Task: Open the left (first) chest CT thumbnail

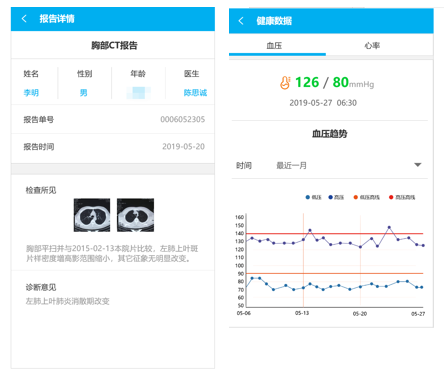Action: point(92,215)
